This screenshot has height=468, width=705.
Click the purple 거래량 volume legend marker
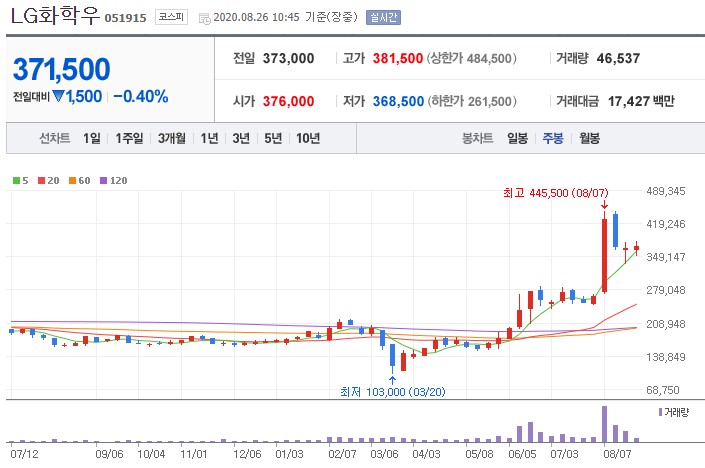pyautogui.click(x=660, y=412)
